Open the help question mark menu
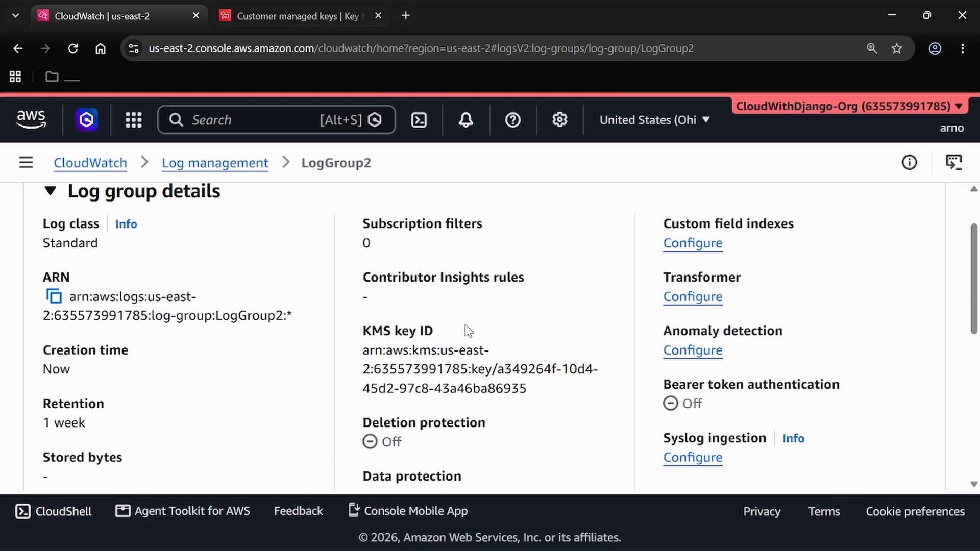980x551 pixels. pos(512,120)
